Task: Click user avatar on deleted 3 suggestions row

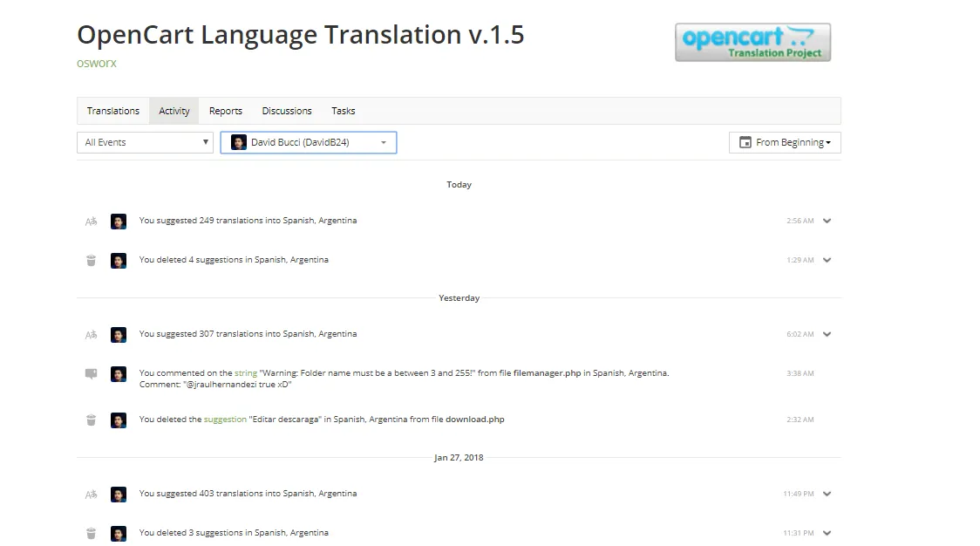Action: coord(119,534)
